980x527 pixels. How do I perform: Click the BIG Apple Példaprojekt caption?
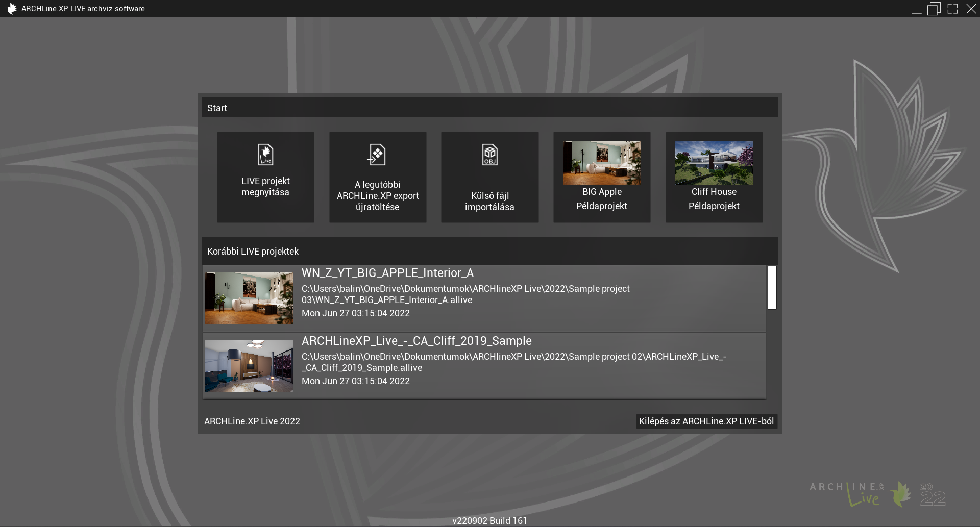(x=602, y=199)
